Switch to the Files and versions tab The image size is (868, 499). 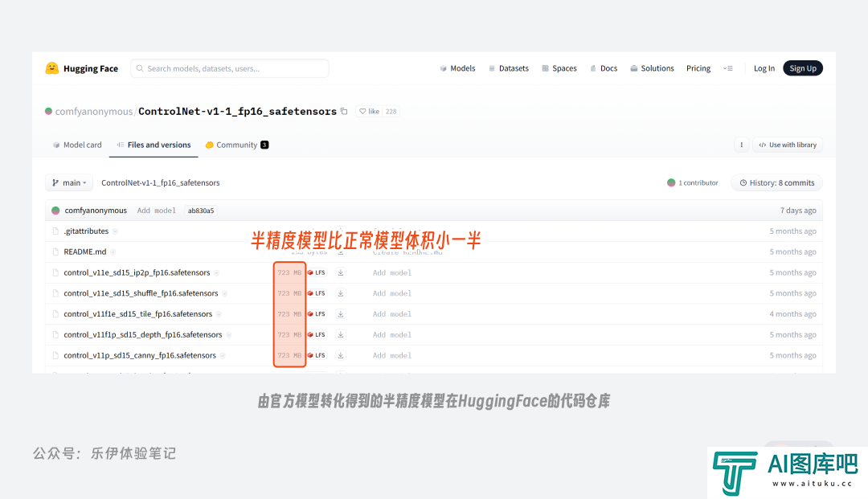154,145
